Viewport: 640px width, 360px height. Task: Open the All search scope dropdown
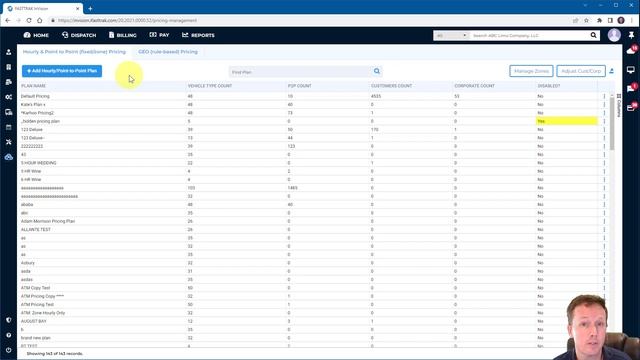click(x=451, y=36)
